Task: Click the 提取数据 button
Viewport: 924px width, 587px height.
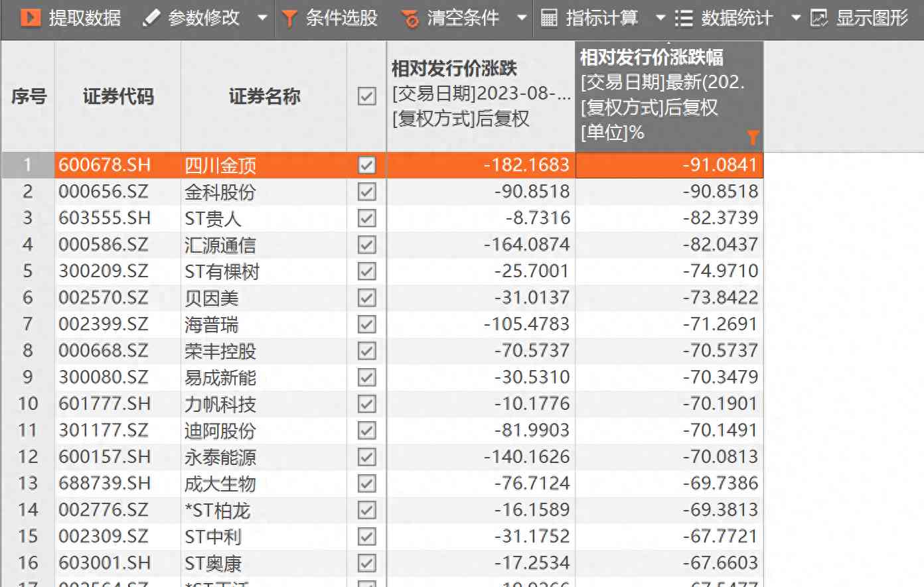Action: (x=71, y=18)
